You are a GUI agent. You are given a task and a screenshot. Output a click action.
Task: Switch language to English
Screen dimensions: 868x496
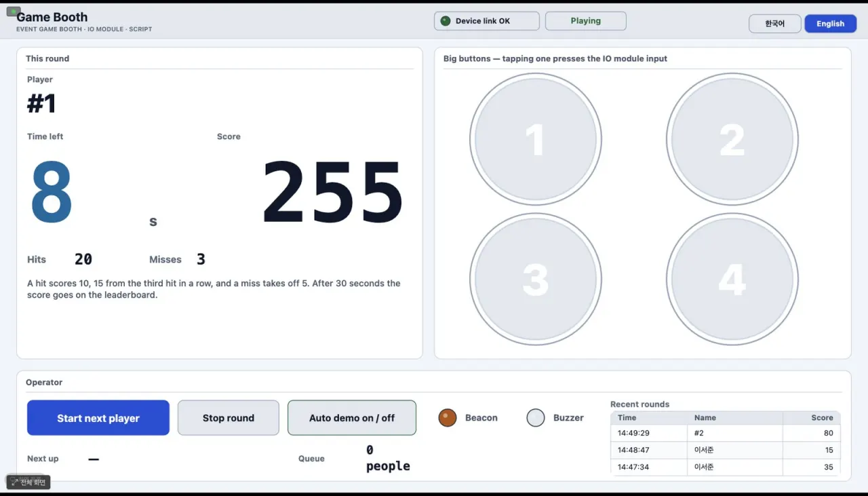pyautogui.click(x=831, y=24)
